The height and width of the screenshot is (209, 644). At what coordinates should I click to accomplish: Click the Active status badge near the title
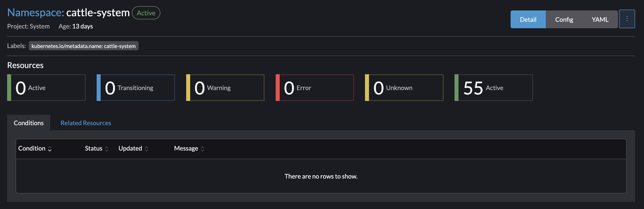pos(146,13)
